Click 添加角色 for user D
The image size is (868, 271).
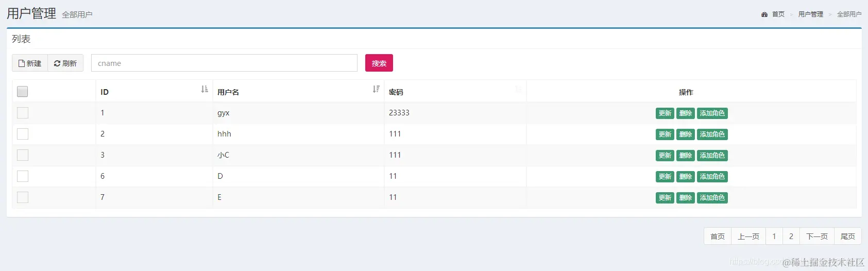tap(712, 177)
